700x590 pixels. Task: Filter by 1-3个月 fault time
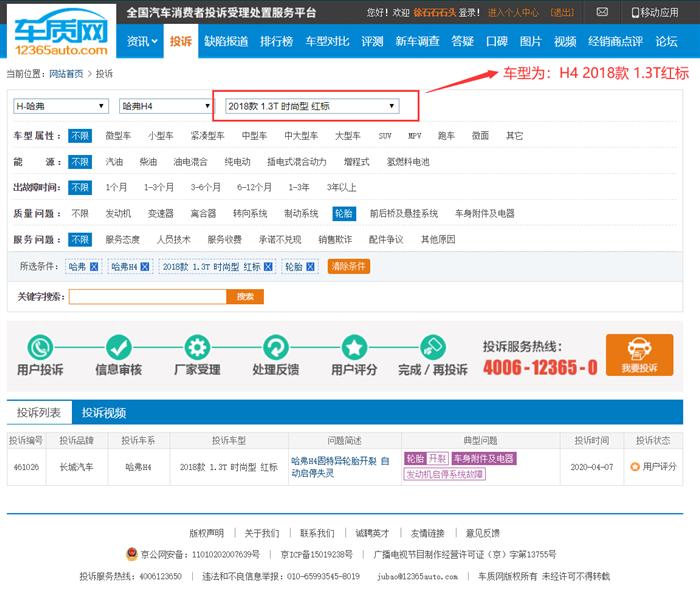pos(159,187)
